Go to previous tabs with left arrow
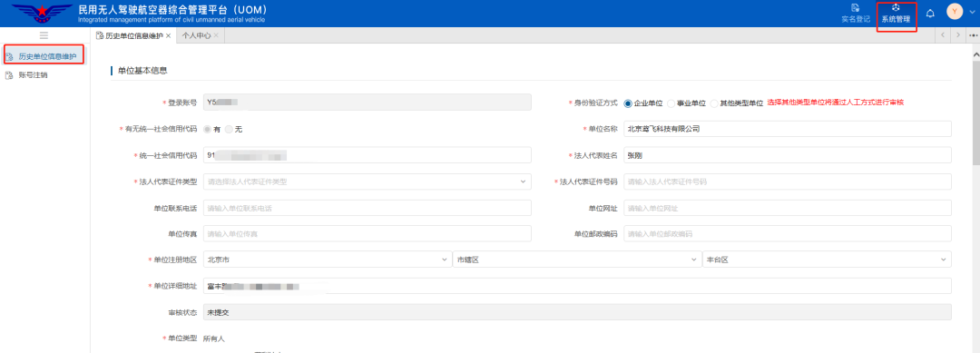The height and width of the screenshot is (353, 980). pos(943,35)
